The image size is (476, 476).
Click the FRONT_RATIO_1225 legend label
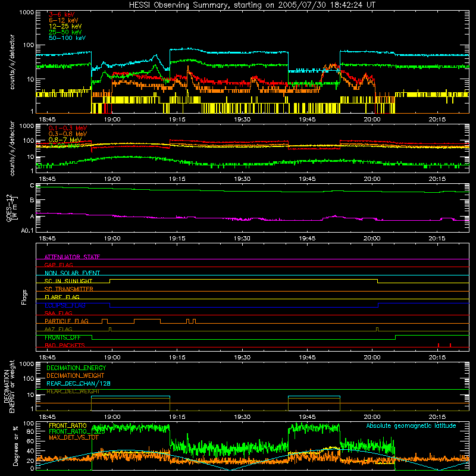tap(77, 431)
